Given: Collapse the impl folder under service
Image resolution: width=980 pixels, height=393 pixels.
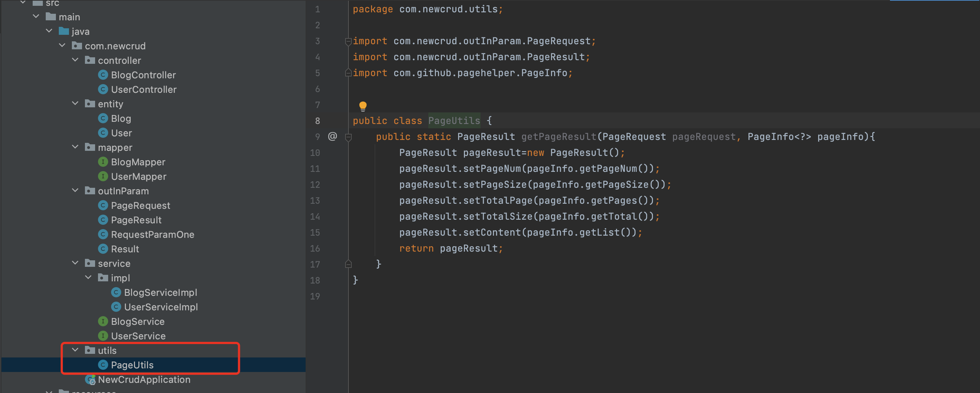Looking at the screenshot, I should [x=88, y=277].
